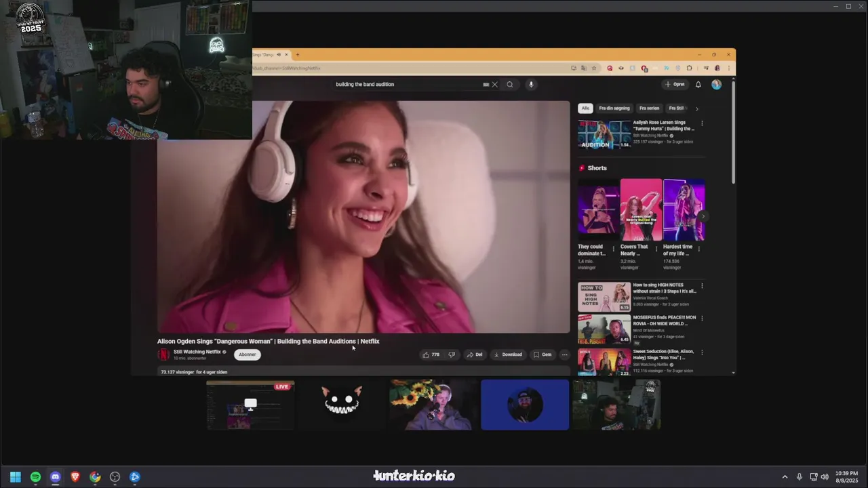This screenshot has height=488, width=868.
Task: Select the blue background participant tile
Action: [525, 405]
